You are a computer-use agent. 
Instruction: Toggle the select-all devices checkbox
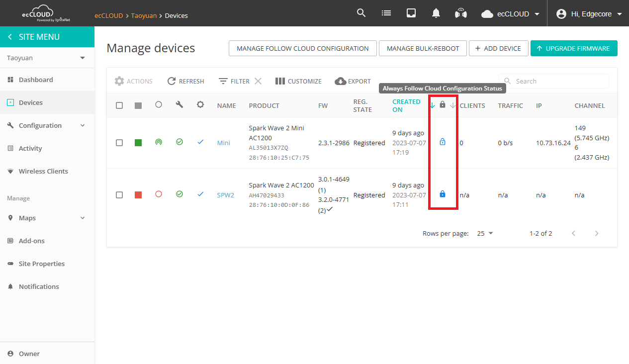pyautogui.click(x=119, y=105)
